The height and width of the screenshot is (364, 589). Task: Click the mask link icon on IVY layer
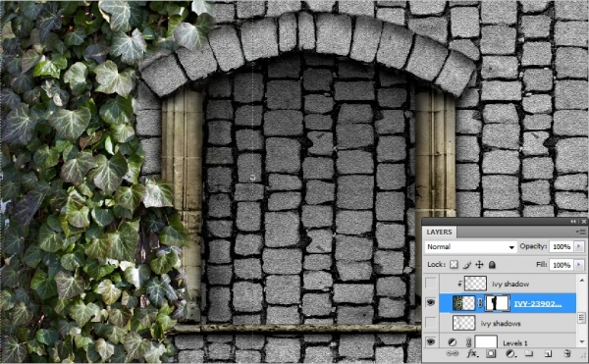click(x=480, y=303)
